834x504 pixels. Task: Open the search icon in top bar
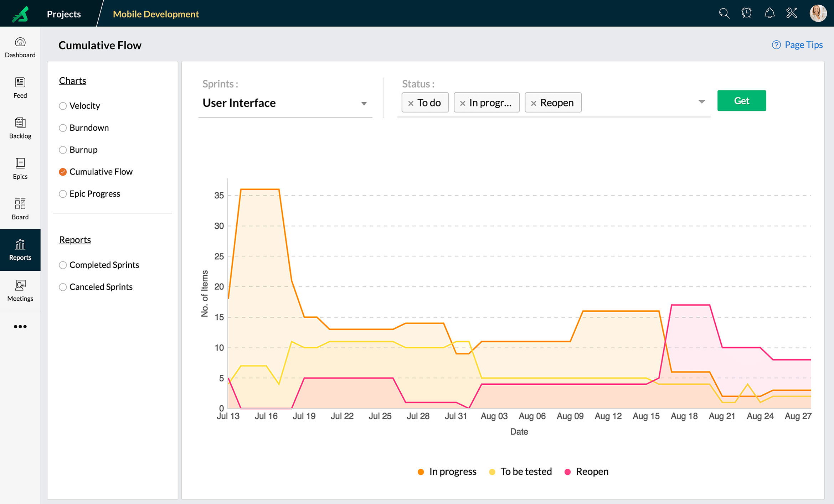[724, 13]
